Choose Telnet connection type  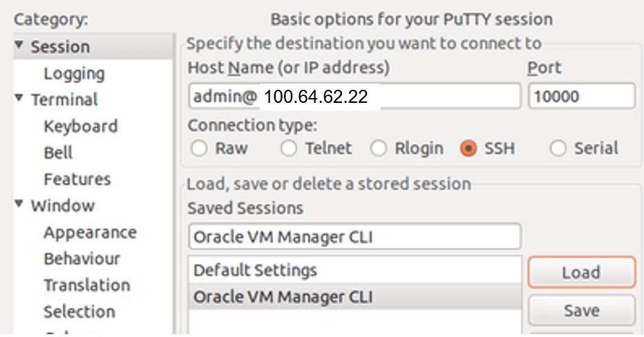click(290, 148)
